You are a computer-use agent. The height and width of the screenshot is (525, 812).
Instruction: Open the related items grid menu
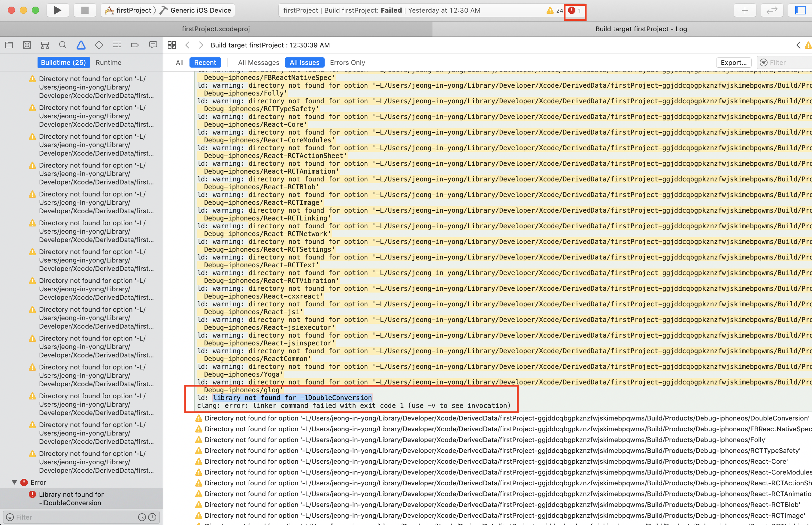172,45
